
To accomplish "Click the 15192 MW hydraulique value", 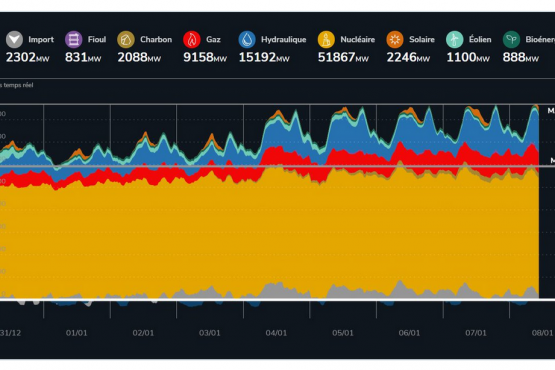I will (264, 57).
